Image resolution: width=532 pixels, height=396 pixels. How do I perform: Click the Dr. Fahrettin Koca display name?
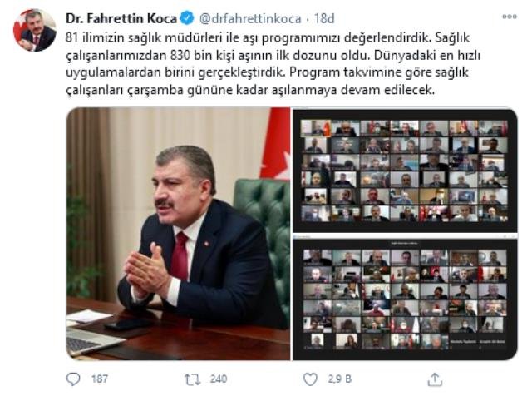click(x=121, y=18)
